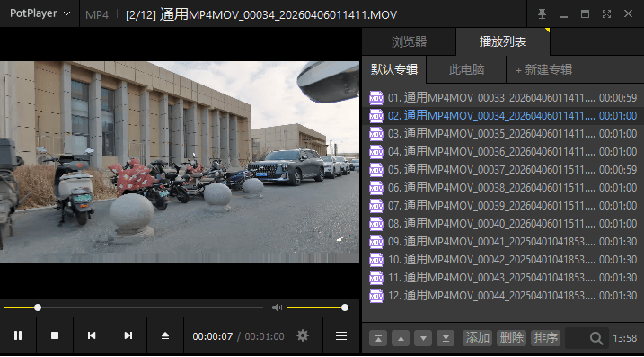Click the MOV file icon of item 03

click(376, 134)
